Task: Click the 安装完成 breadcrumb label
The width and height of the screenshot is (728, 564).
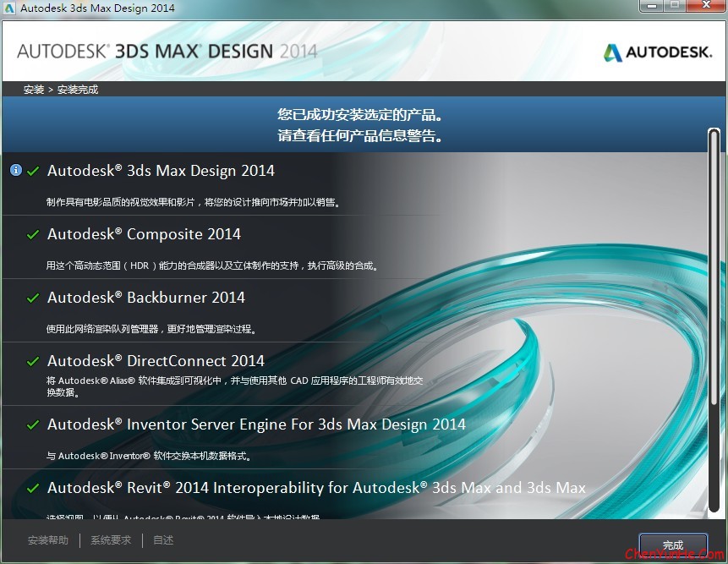Action: coord(78,90)
